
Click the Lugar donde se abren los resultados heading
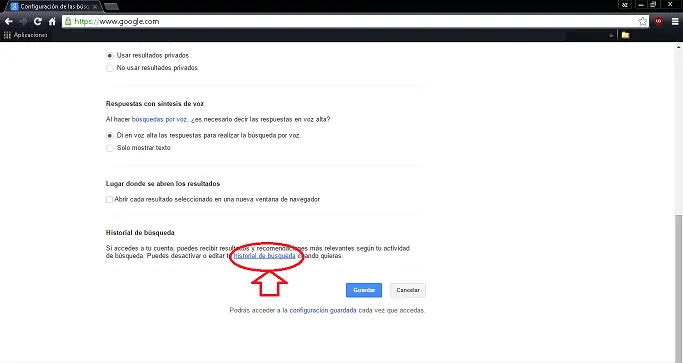click(163, 184)
